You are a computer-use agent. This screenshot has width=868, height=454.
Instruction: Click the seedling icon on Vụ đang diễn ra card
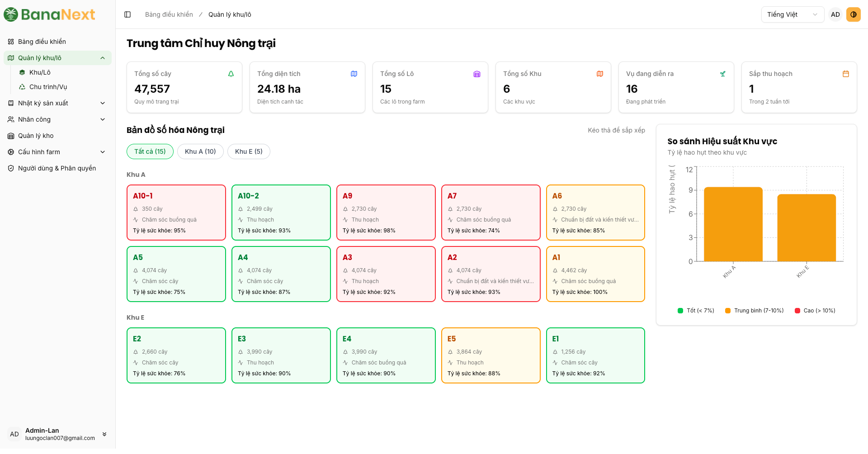pos(723,74)
